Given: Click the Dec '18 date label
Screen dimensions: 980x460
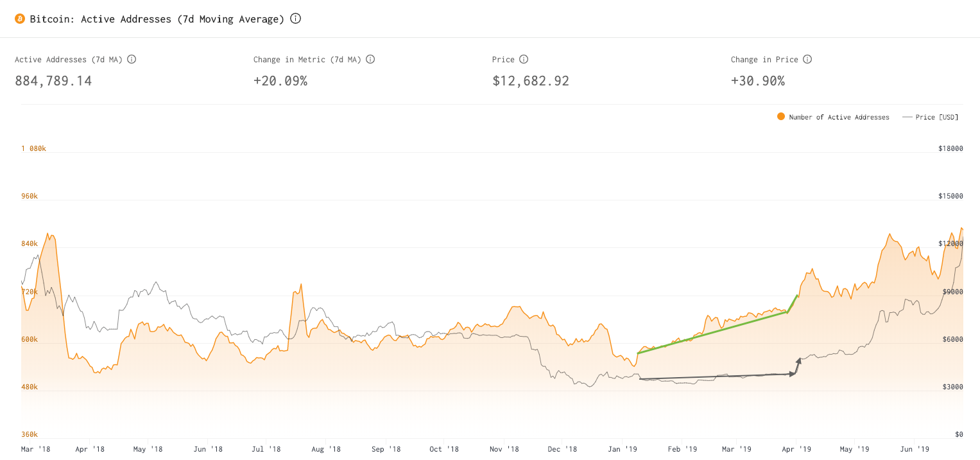Looking at the screenshot, I should (x=563, y=449).
